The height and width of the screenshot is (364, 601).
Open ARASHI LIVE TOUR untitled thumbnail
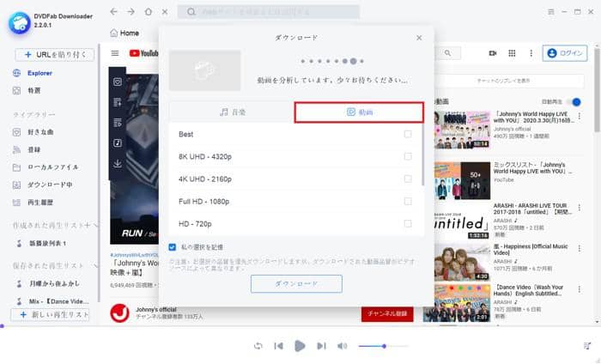[462, 221]
